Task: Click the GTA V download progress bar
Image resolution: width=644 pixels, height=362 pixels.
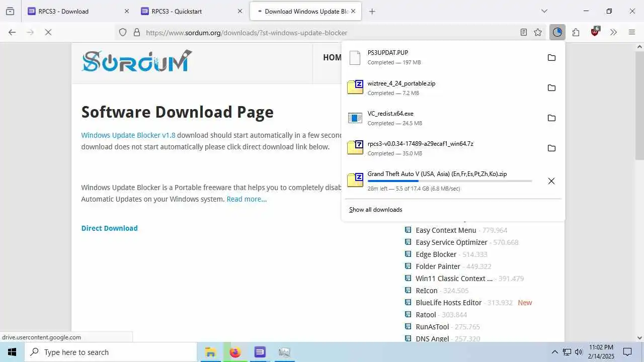Action: [x=450, y=181]
